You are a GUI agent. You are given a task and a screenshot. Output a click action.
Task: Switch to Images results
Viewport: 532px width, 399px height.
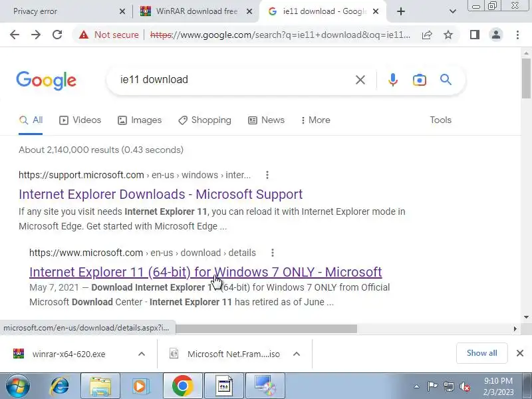point(140,120)
